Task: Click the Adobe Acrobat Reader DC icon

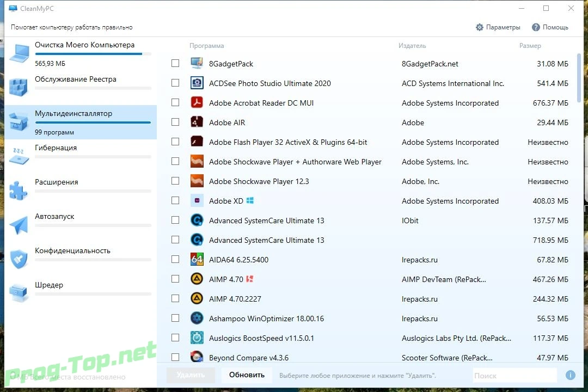Action: click(197, 102)
